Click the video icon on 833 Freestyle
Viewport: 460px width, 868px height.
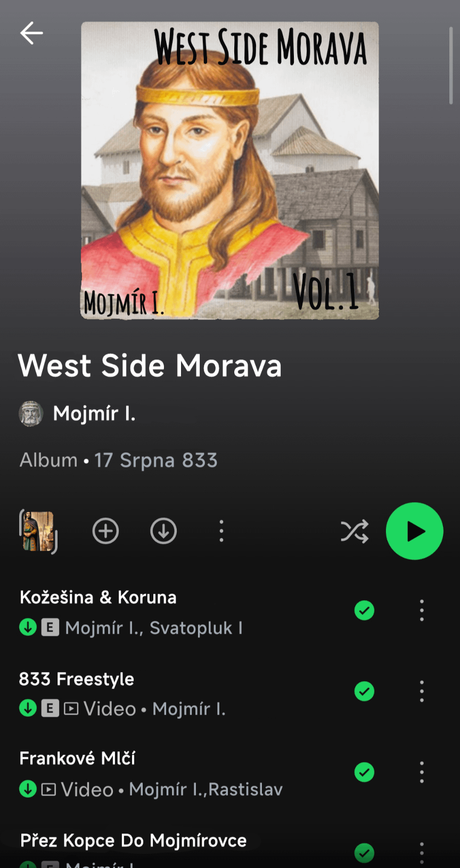[71, 709]
